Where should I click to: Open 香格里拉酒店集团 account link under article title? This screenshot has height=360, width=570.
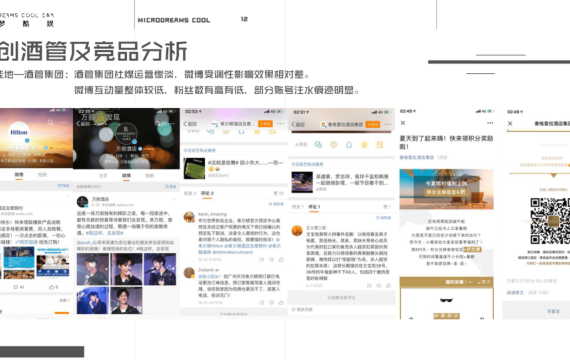coord(417,157)
